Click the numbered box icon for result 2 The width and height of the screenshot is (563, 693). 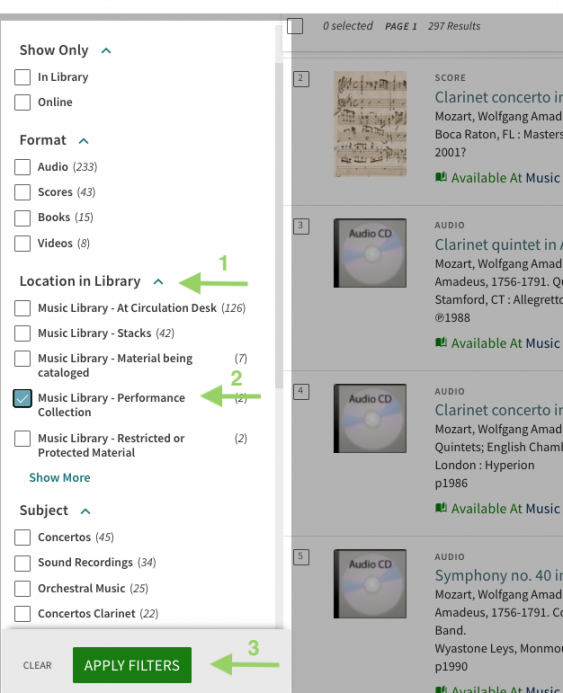click(301, 79)
